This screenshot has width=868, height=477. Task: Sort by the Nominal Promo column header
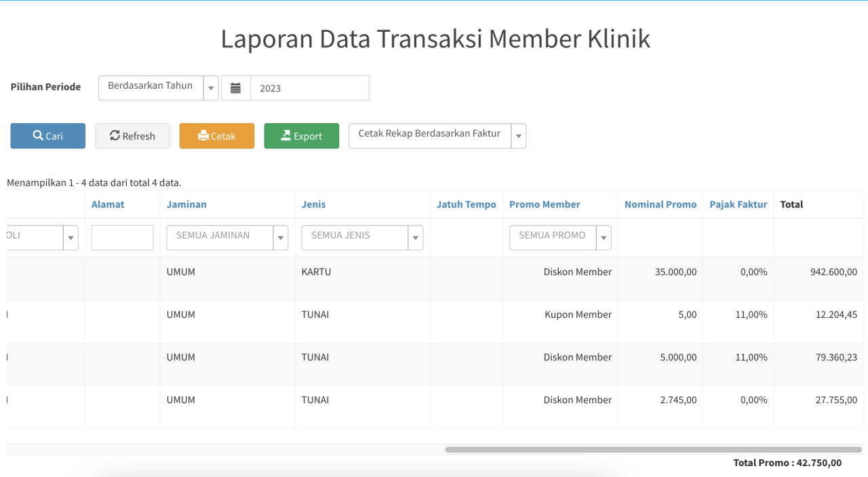pos(660,204)
